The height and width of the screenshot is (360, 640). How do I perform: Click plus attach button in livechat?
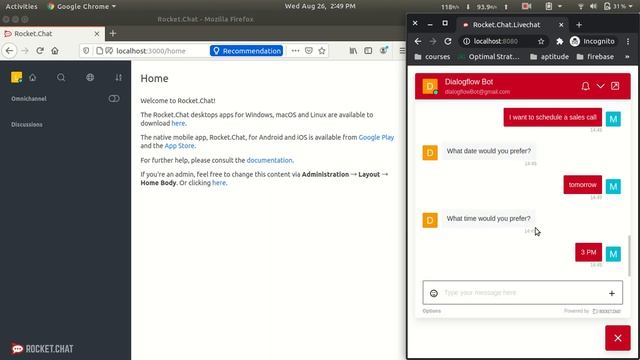pyautogui.click(x=612, y=293)
